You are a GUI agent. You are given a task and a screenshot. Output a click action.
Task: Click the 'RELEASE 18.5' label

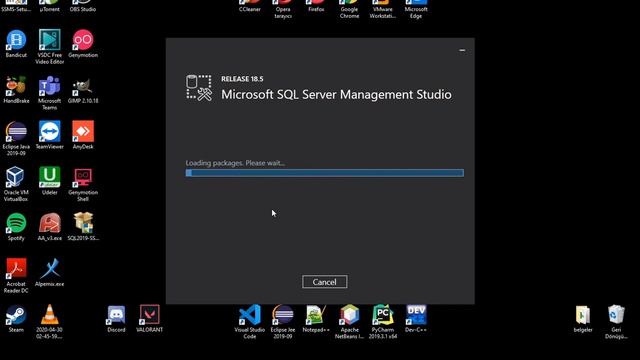point(242,79)
